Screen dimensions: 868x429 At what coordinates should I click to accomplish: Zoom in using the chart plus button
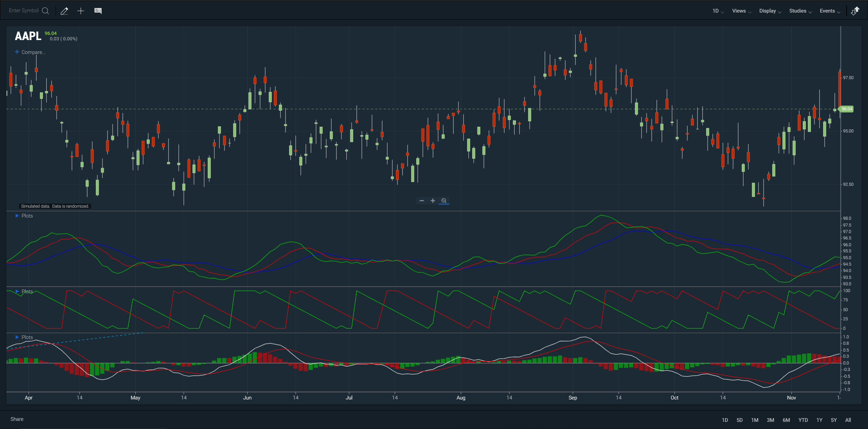click(x=433, y=201)
